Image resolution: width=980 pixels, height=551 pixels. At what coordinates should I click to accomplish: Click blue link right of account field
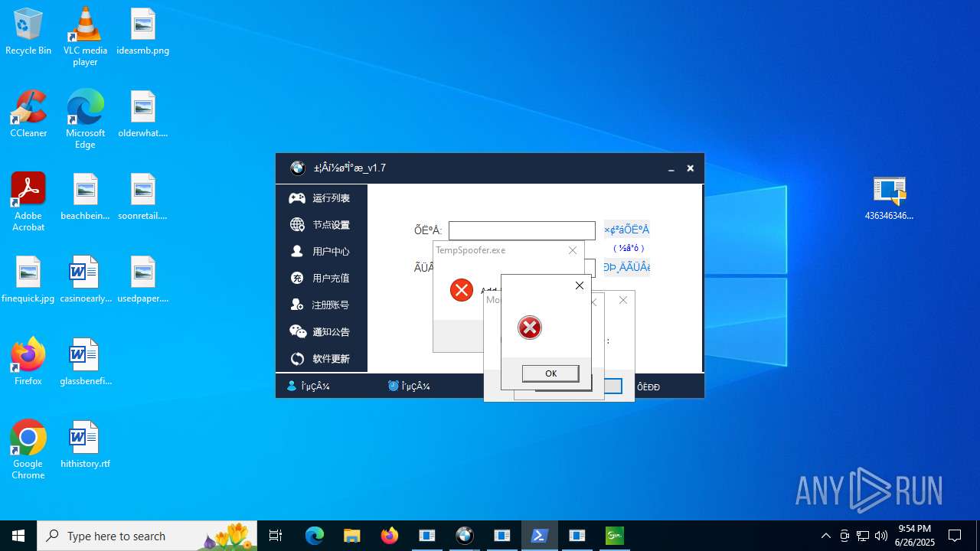point(626,230)
